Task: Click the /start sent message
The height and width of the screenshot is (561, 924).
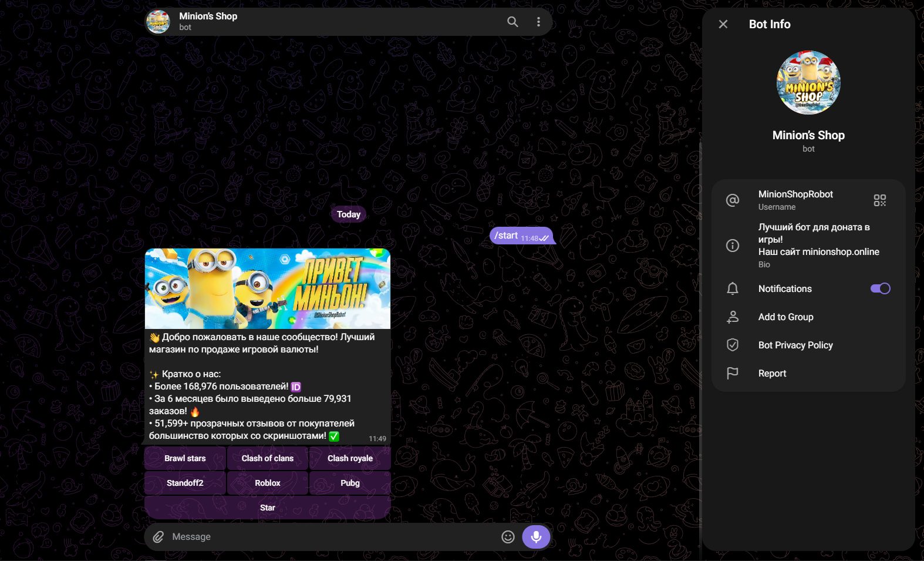Action: tap(521, 236)
